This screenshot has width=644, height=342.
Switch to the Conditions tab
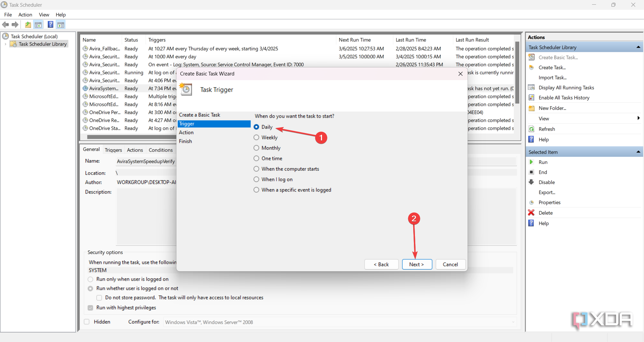161,150
